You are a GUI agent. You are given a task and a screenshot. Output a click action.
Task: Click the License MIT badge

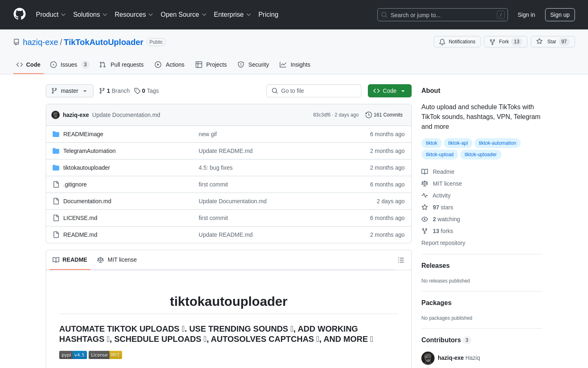point(105,355)
